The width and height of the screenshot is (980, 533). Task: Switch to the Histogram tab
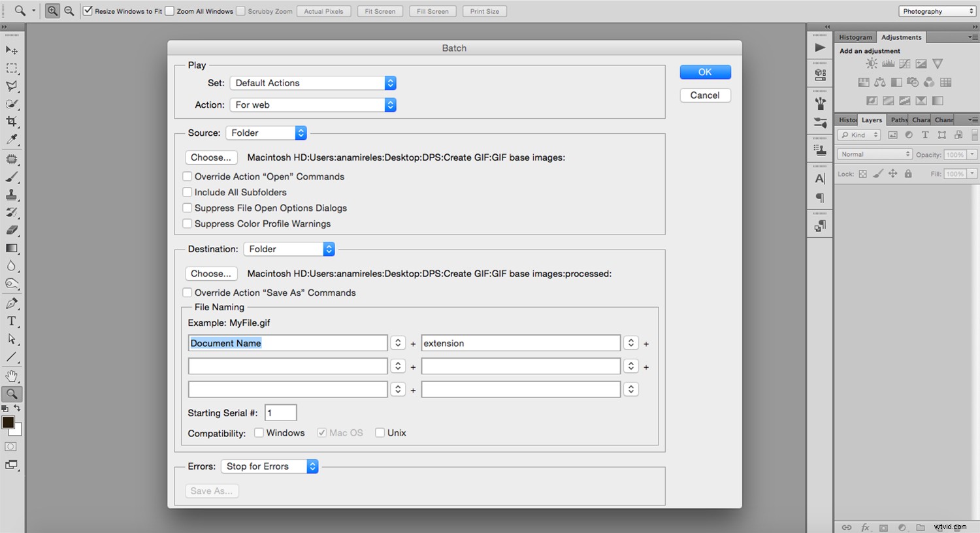point(855,37)
